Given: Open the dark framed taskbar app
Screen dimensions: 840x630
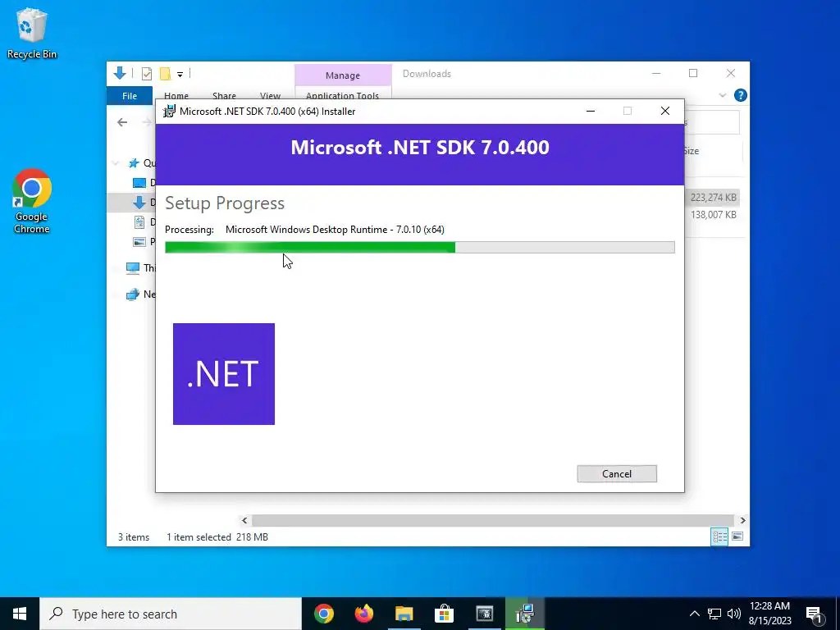Looking at the screenshot, I should click(484, 614).
